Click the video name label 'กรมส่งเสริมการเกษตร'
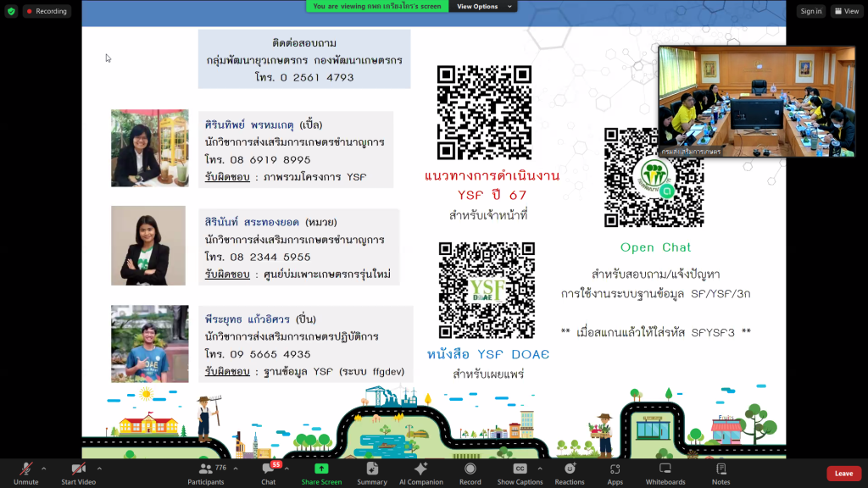 pos(691,151)
